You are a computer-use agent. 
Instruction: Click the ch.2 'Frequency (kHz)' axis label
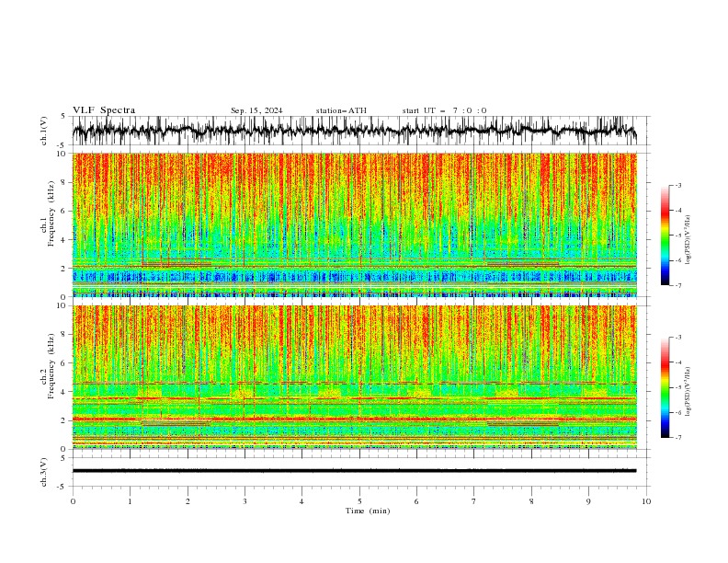(51, 366)
